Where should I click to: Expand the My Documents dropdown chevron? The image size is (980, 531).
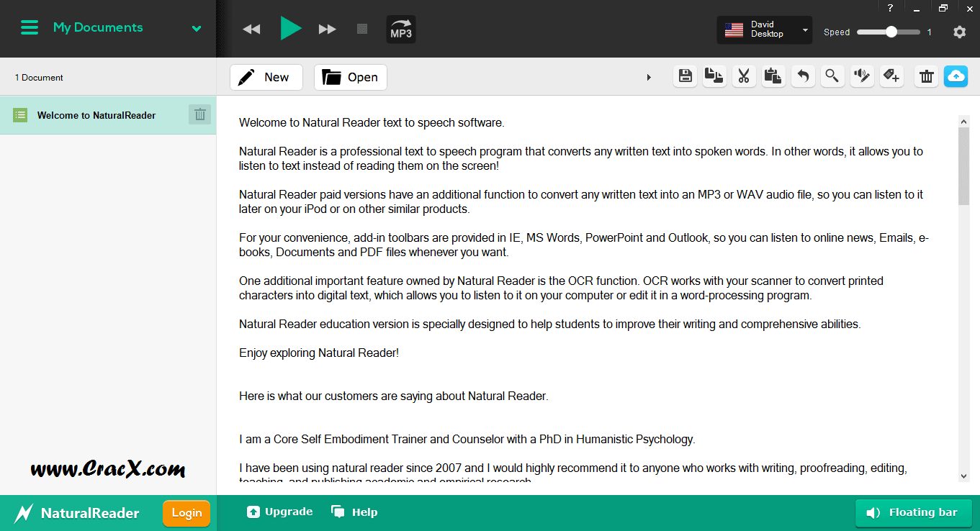[197, 29]
